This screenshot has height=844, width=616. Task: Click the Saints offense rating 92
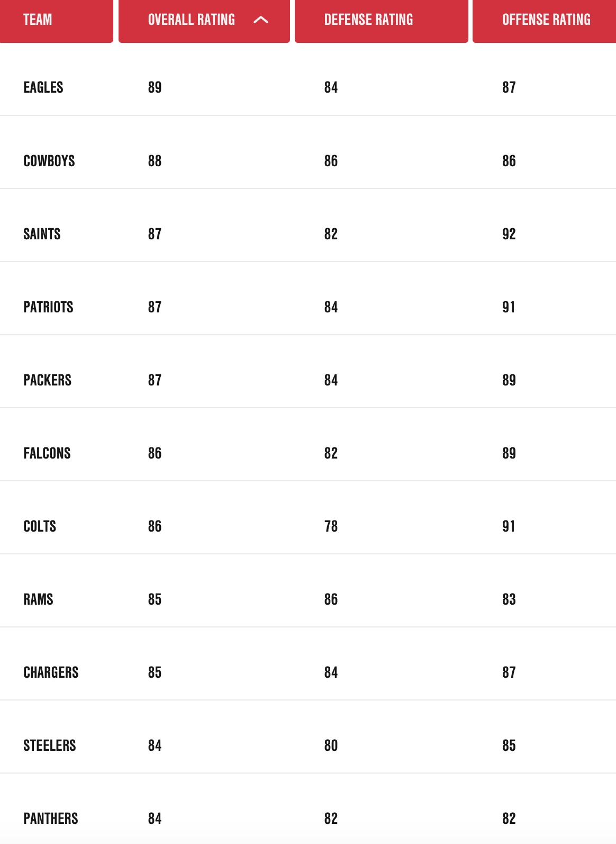click(x=509, y=234)
